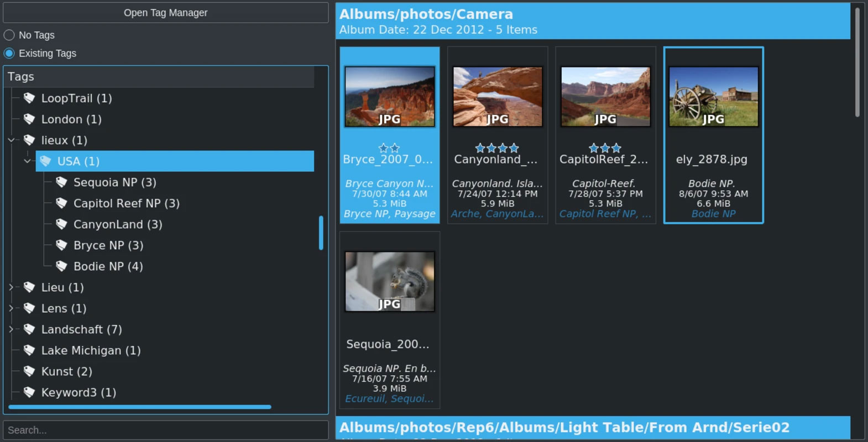This screenshot has width=868, height=442.
Task: Click the tag icon beside LoopTrail
Action: [29, 98]
